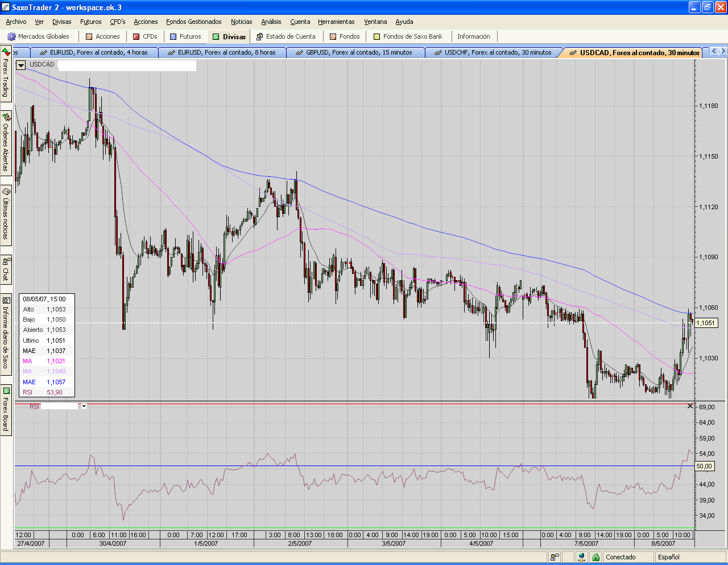
Task: Open the RSI indicator dropdown arrow
Action: [84, 406]
